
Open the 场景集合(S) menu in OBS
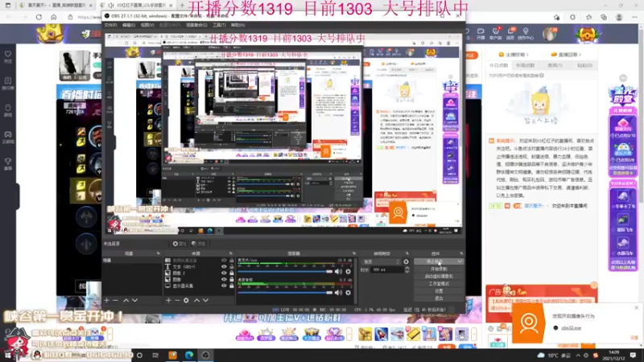click(x=196, y=25)
